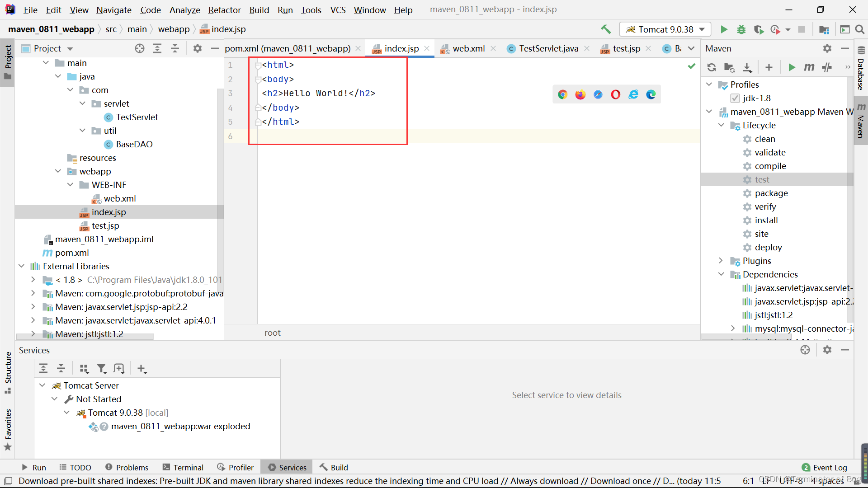868x488 pixels.
Task: Click the green Run button in toolbar
Action: 724,29
